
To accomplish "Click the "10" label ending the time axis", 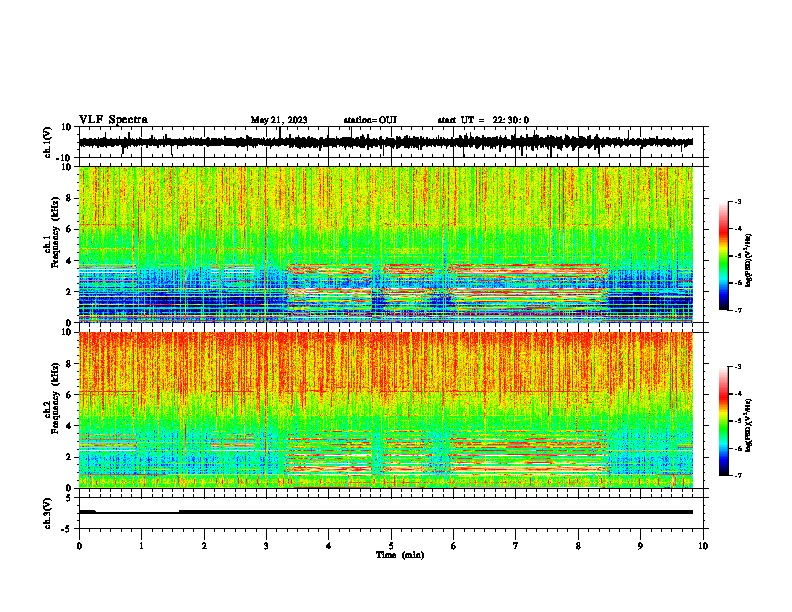I will coord(703,545).
